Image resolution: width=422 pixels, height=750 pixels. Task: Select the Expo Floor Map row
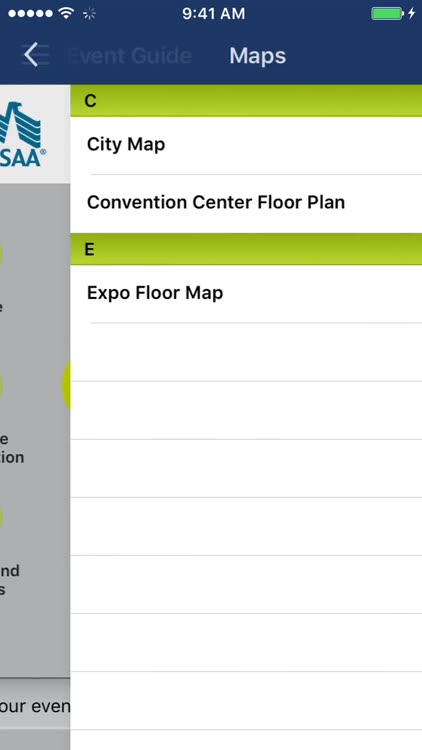pos(246,294)
